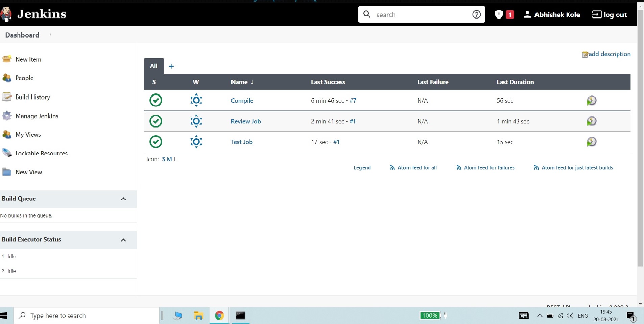Click the log out link
Screen dimensions: 644x324
coord(610,15)
